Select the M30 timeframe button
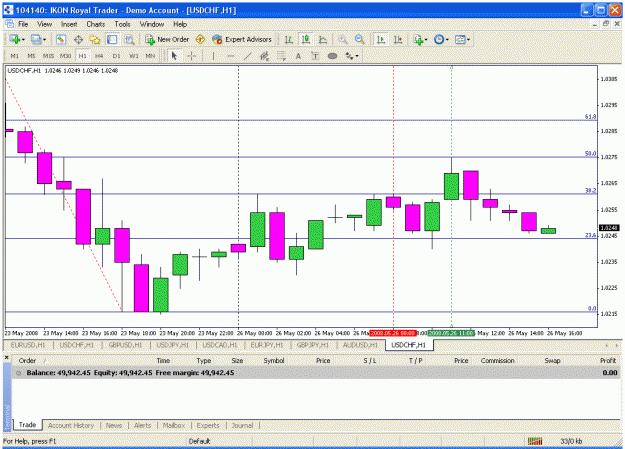 (x=65, y=56)
